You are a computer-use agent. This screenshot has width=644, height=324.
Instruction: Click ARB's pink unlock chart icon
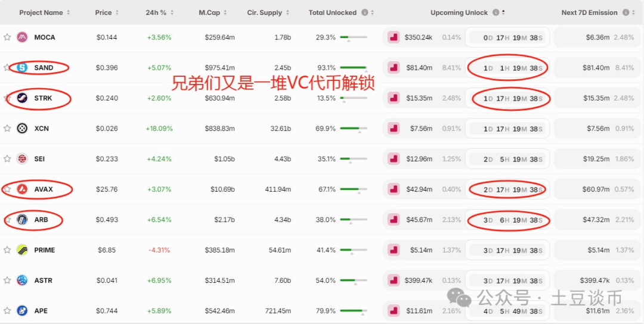coord(394,219)
